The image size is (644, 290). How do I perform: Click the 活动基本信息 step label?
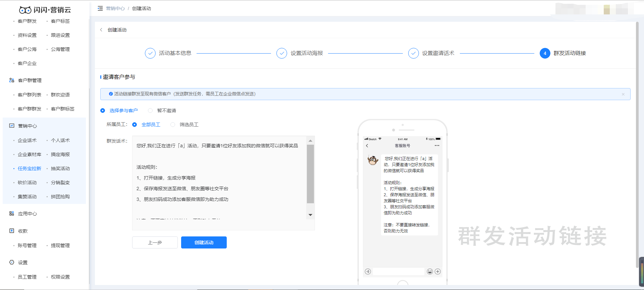pos(175,53)
